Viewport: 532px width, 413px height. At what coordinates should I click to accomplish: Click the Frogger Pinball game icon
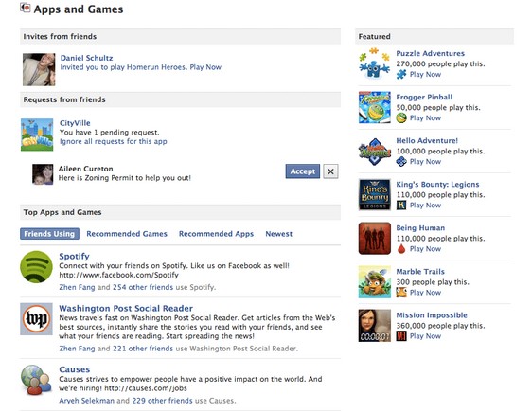pyautogui.click(x=375, y=107)
